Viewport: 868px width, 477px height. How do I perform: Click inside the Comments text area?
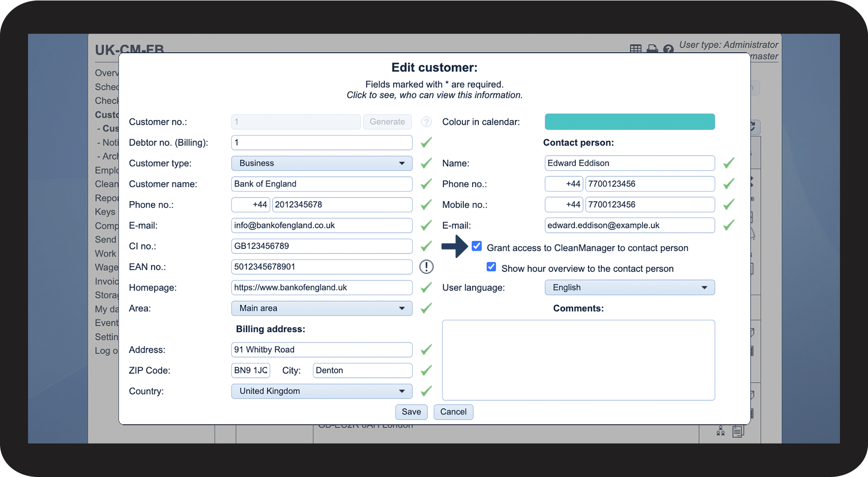pos(578,360)
